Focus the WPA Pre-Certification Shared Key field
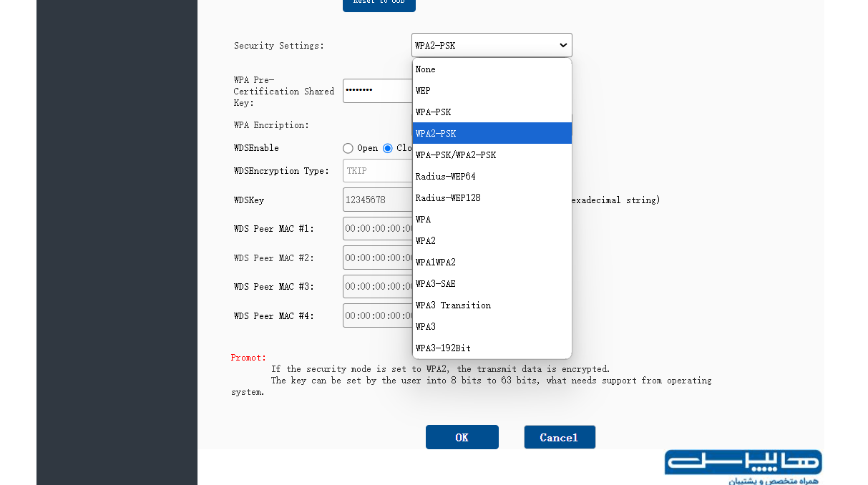 point(378,91)
